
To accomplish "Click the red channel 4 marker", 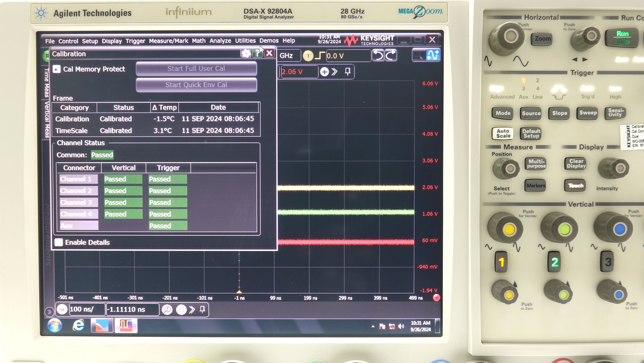I will [436, 298].
